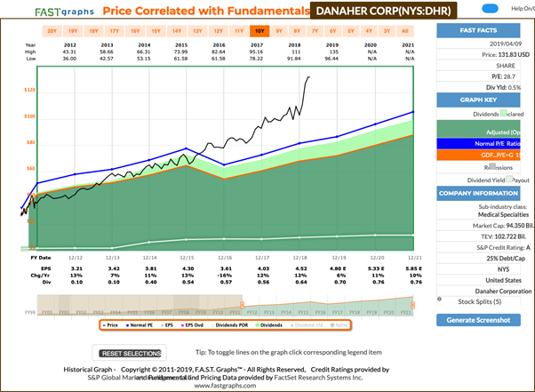Image resolution: width=535 pixels, height=392 pixels.
Task: Click the FASTgraphs logo
Action: click(x=64, y=12)
